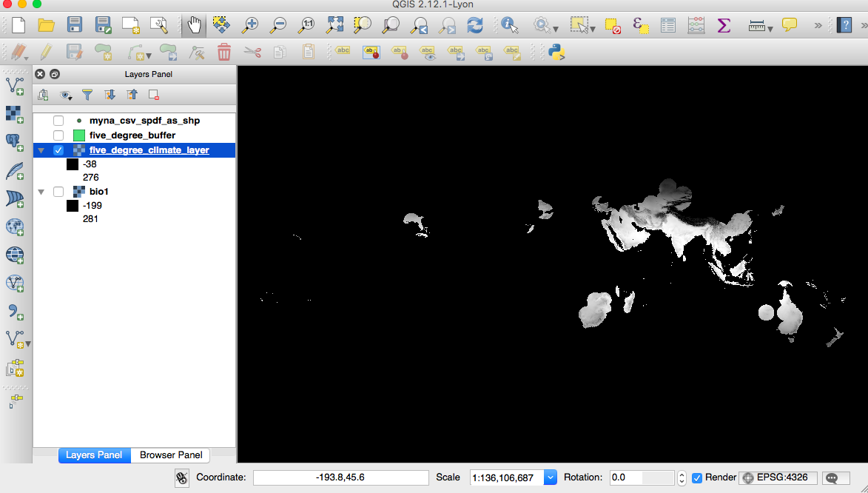Viewport: 868px width, 493px height.
Task: Zoom to full extent
Action: [335, 25]
